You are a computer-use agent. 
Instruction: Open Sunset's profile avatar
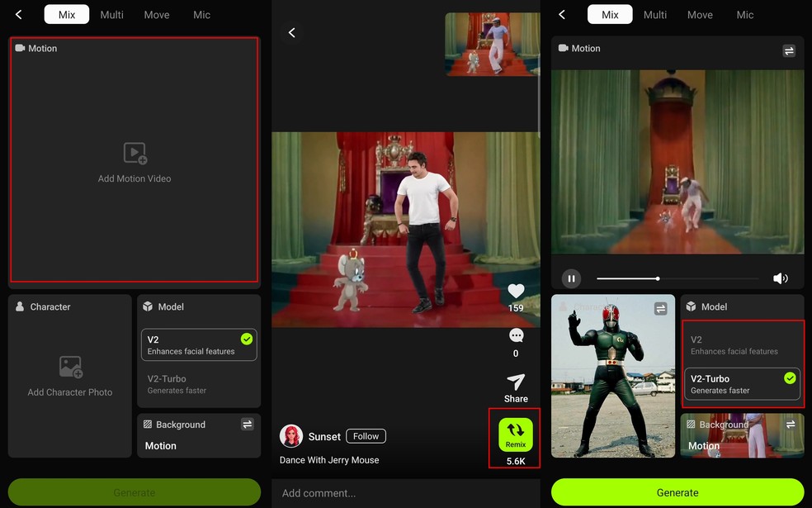click(x=291, y=436)
